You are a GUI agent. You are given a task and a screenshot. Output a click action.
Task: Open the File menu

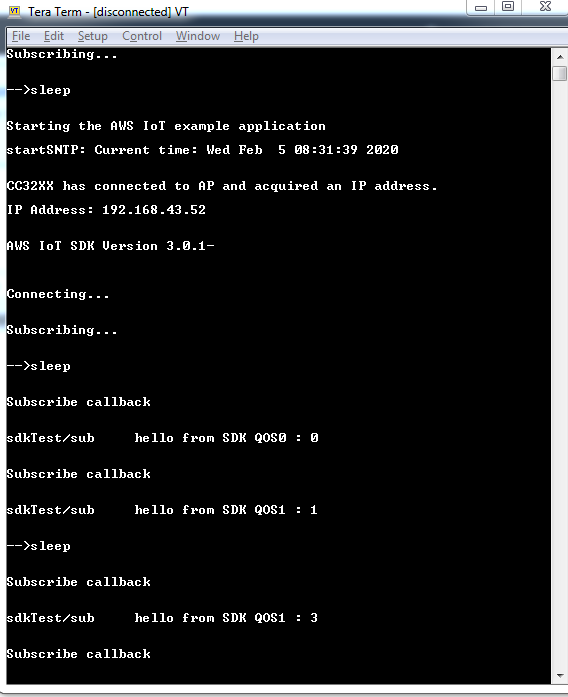21,36
